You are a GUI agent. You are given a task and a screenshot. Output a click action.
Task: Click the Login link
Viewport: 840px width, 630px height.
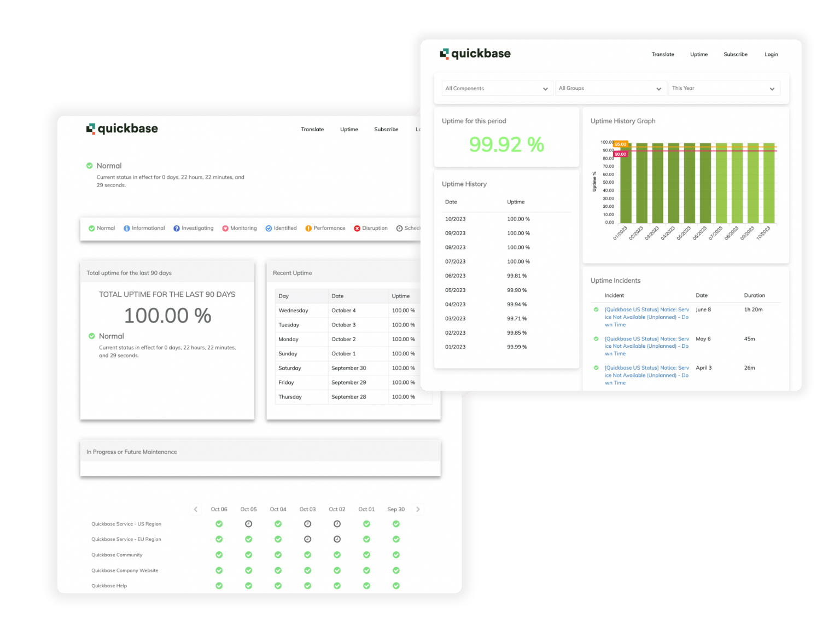click(x=771, y=54)
